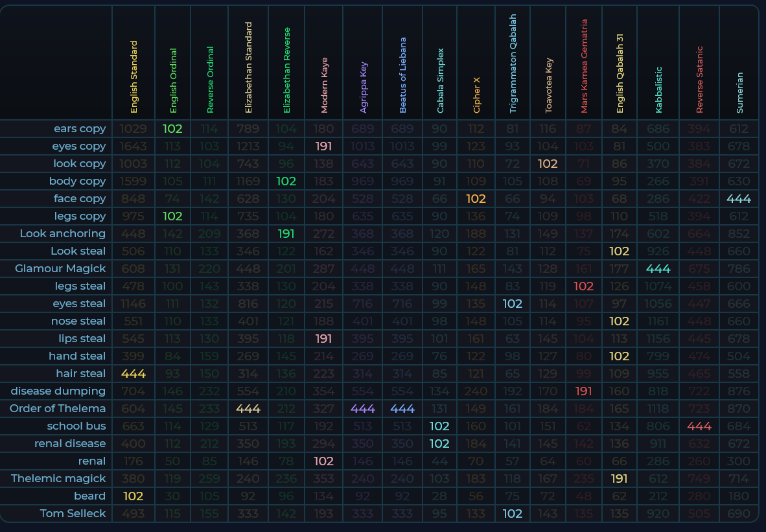This screenshot has width=766, height=532.
Task: Click the 'Order of Thelema' row label
Action: [58, 408]
